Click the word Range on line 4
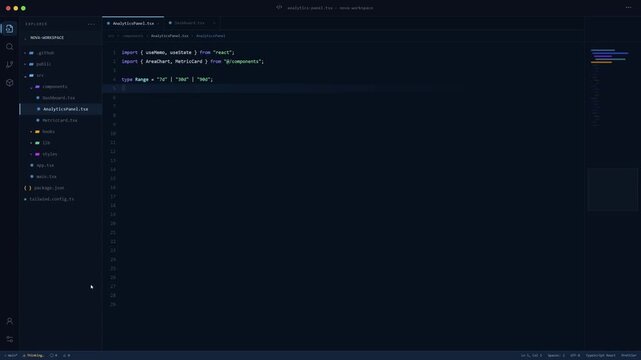The image size is (641, 360). click(141, 79)
